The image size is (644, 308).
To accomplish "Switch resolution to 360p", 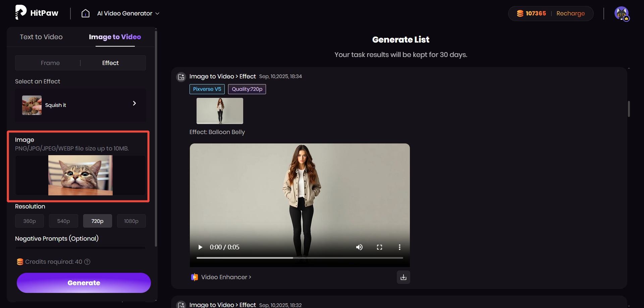I will tap(29, 221).
